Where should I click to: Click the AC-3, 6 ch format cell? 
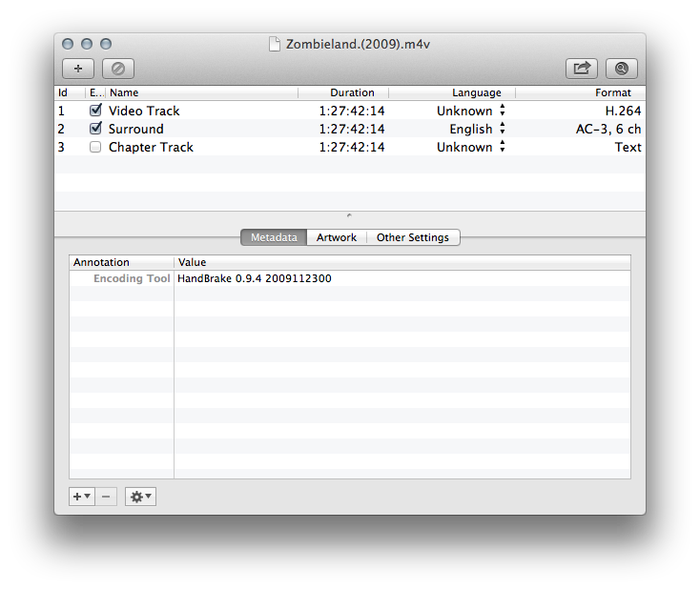tap(608, 129)
